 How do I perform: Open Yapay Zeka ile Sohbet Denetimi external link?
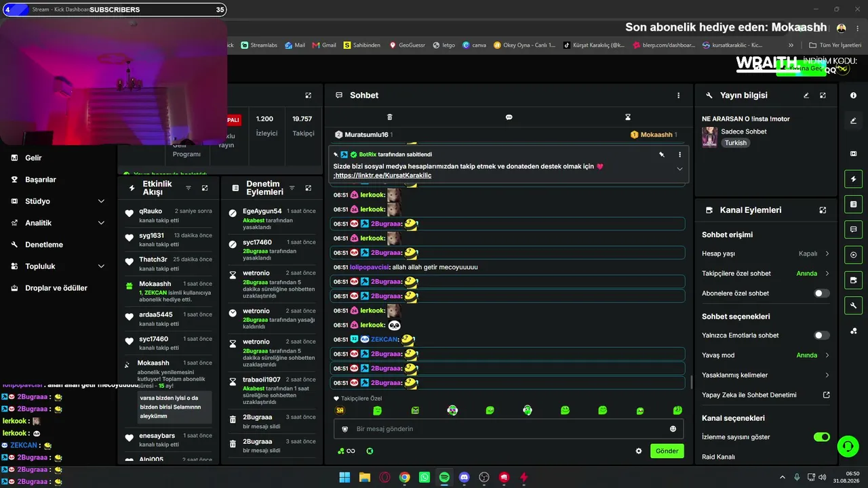click(826, 395)
